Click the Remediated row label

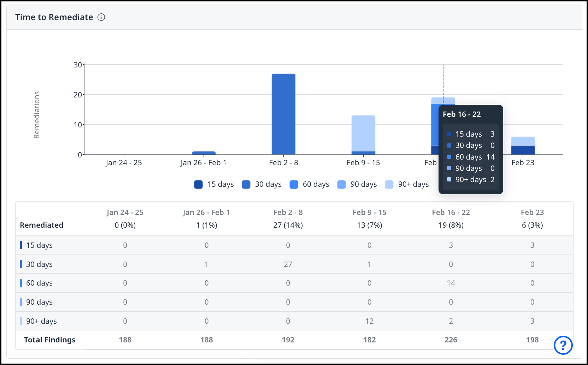click(41, 225)
